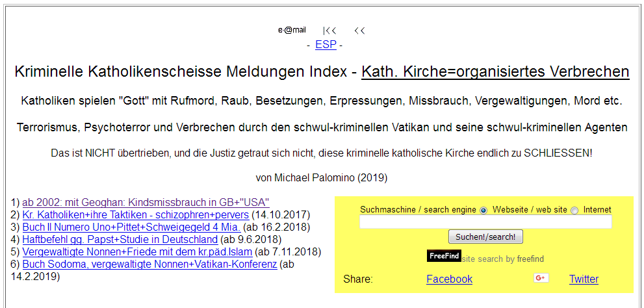Click the search engine text field

485,222
